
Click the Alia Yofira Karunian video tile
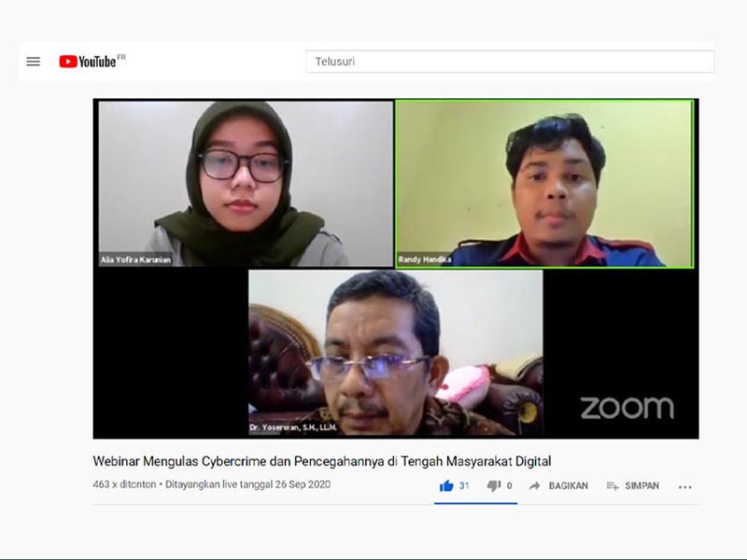pyautogui.click(x=246, y=183)
